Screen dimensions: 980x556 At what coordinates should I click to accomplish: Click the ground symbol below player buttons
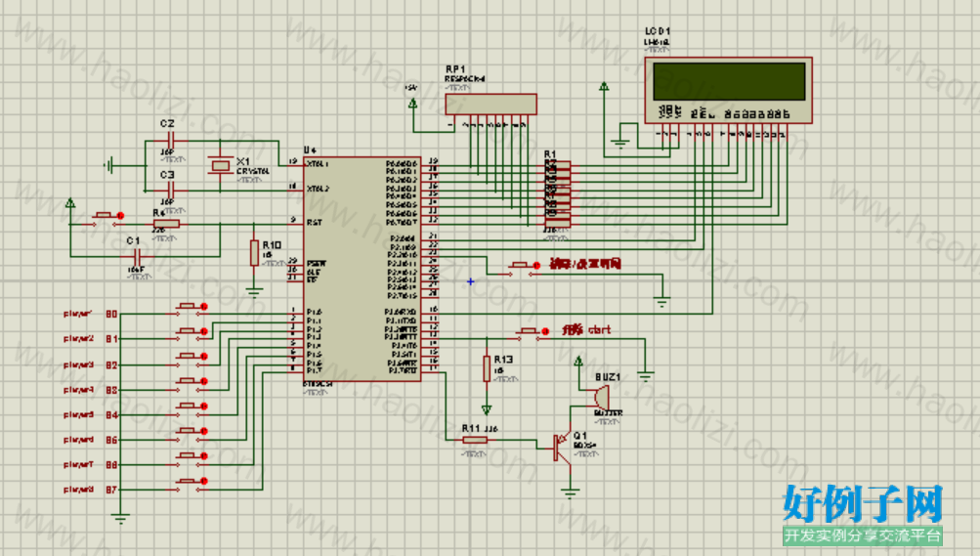click(120, 517)
